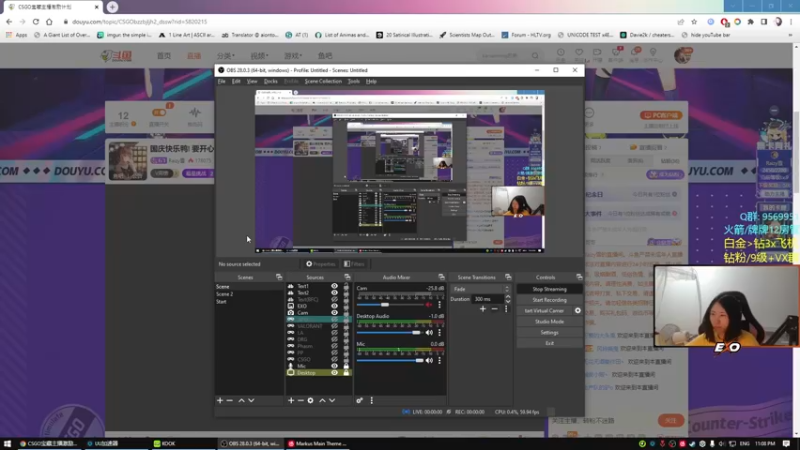Open Advanced Audio Properties gear icon

click(359, 401)
